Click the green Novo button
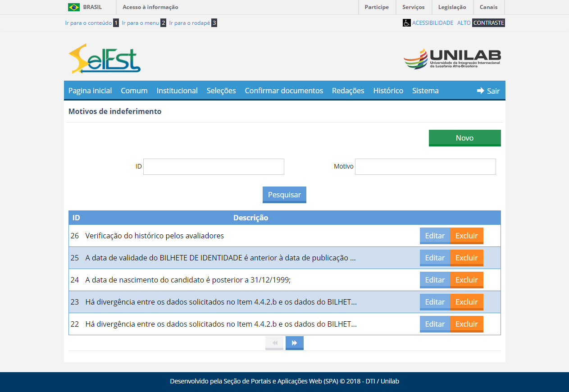This screenshot has width=569, height=392. 464,138
